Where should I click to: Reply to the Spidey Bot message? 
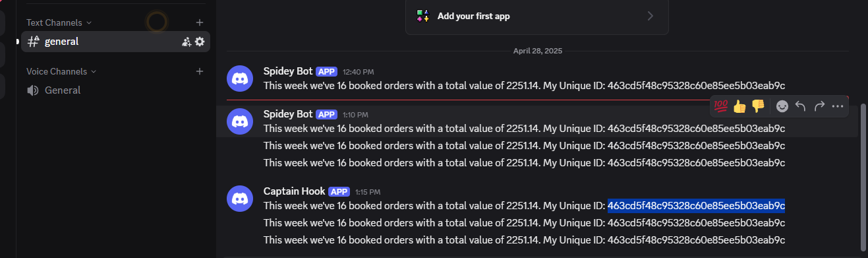click(801, 106)
